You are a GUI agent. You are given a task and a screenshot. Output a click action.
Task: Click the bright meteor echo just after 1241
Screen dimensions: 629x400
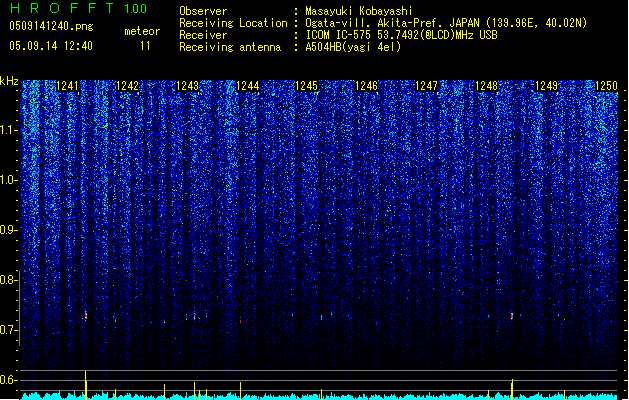pyautogui.click(x=85, y=315)
